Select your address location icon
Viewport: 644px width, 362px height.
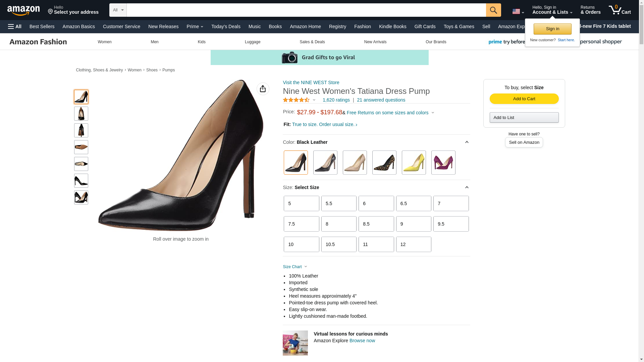[x=50, y=12]
